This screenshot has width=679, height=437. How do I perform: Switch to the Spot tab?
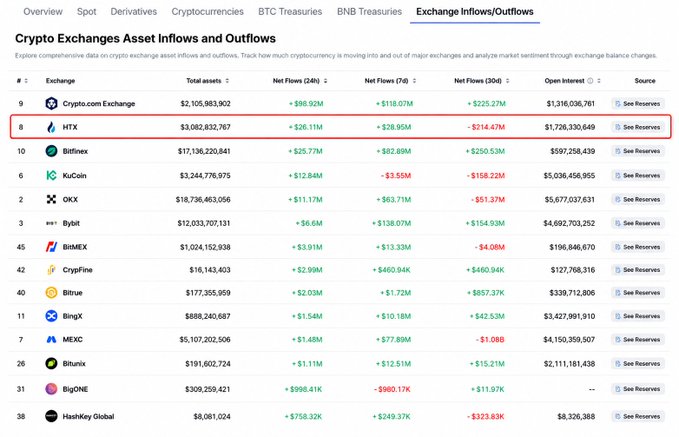pos(87,12)
